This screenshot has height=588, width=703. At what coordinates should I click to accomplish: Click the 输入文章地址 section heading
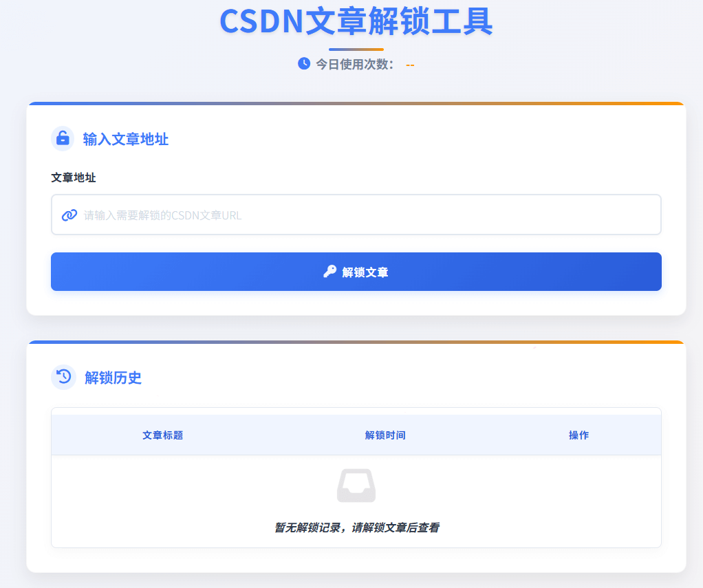point(125,140)
